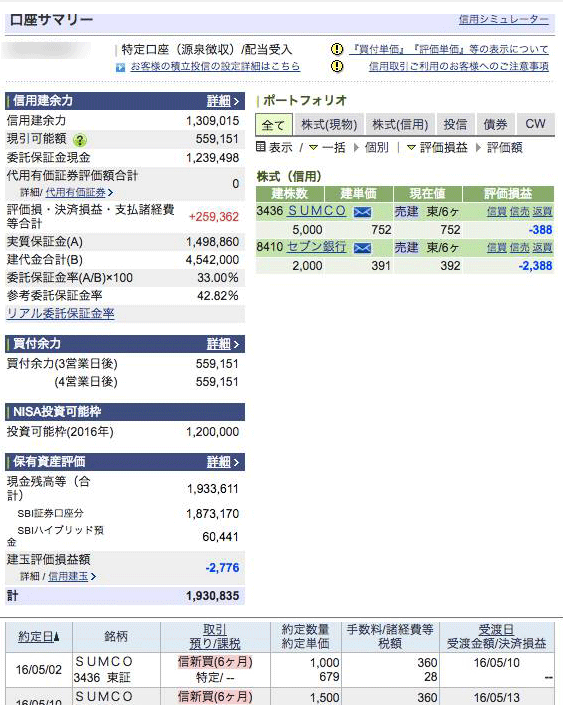Click the list icon next to 表示
Image resolution: width=563 pixels, height=705 pixels.
point(260,147)
